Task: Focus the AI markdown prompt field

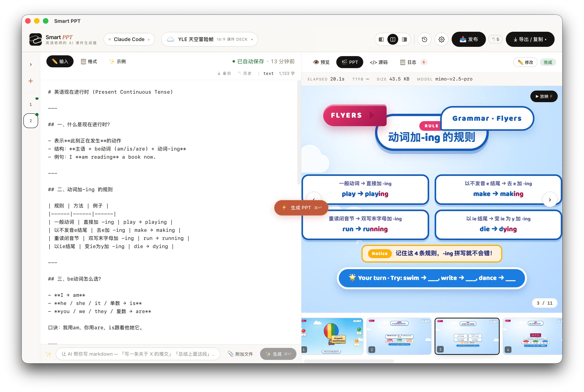Action: tap(138, 354)
